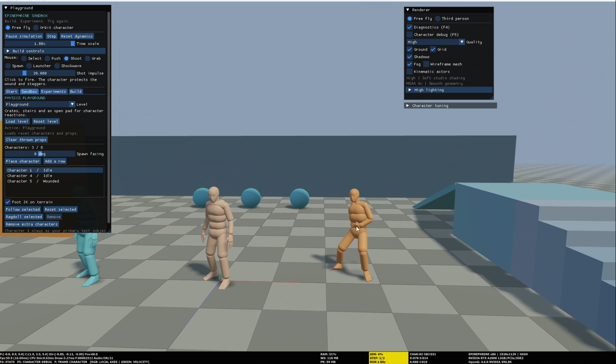
Task: Expand Build controls section
Action: 8,51
